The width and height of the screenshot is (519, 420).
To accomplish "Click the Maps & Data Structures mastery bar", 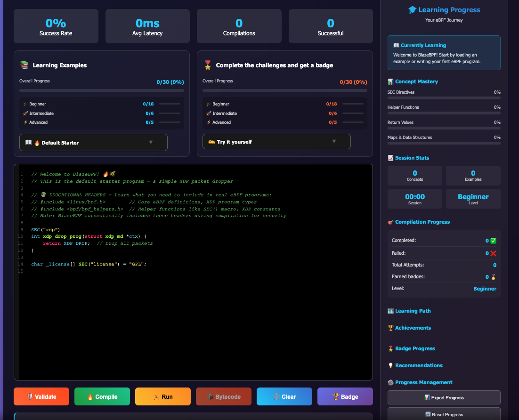I will [x=444, y=143].
